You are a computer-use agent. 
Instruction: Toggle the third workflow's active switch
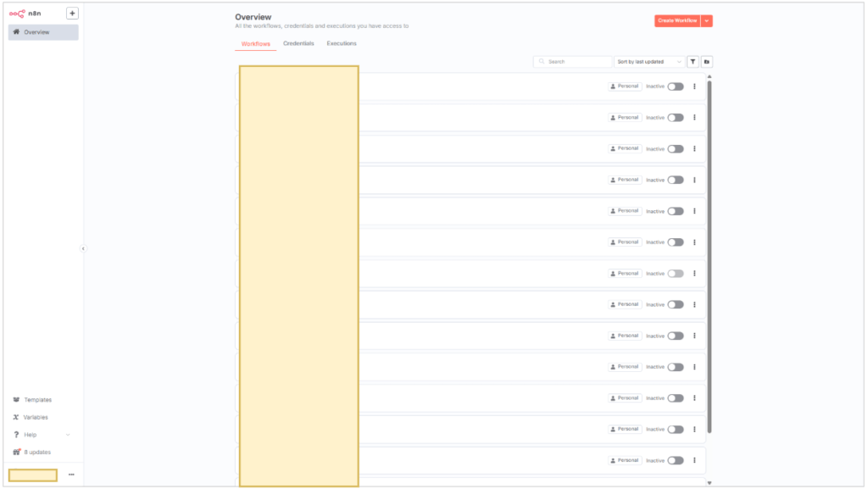(x=675, y=149)
